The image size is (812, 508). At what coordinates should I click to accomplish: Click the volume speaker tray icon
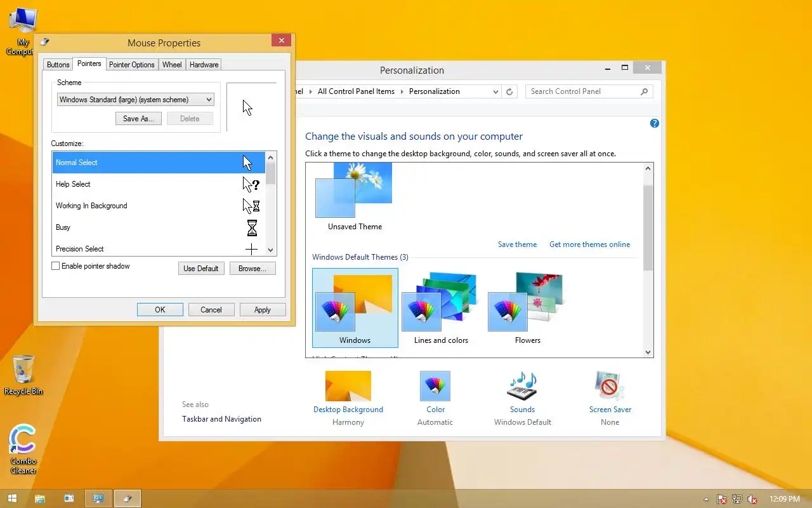(x=752, y=499)
